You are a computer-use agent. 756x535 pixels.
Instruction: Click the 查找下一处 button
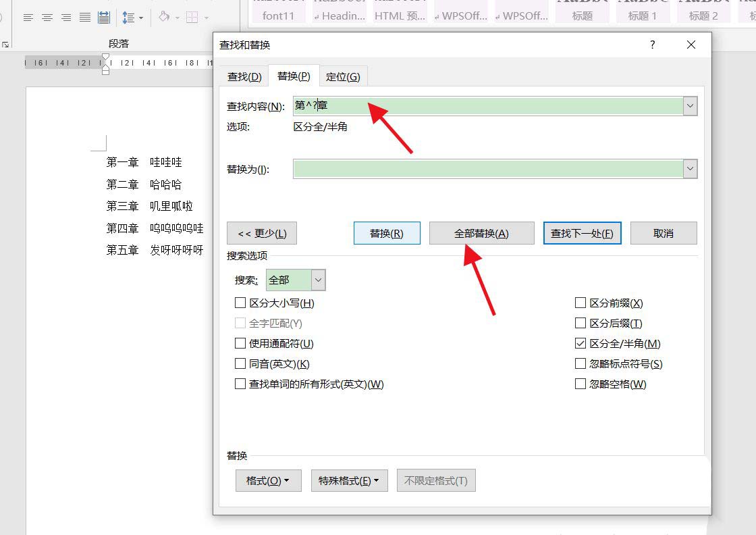(x=582, y=234)
